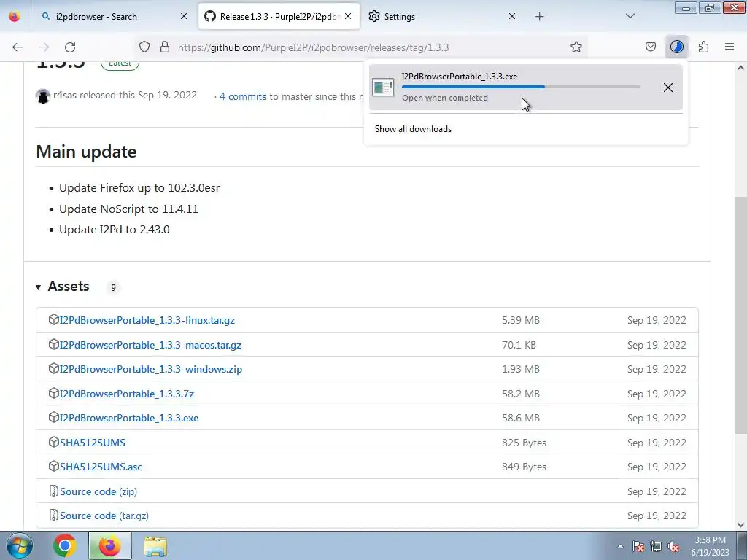
Task: Open the Action Center flag icon
Action: tap(638, 546)
